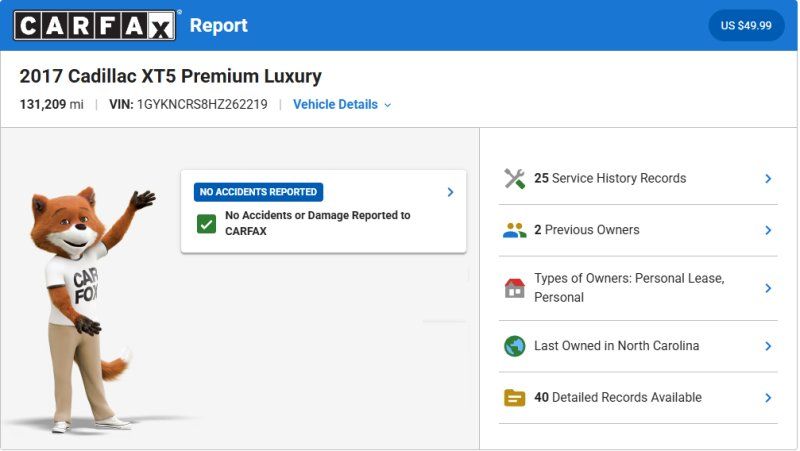Open Last Owned in North Carolina link

616,345
